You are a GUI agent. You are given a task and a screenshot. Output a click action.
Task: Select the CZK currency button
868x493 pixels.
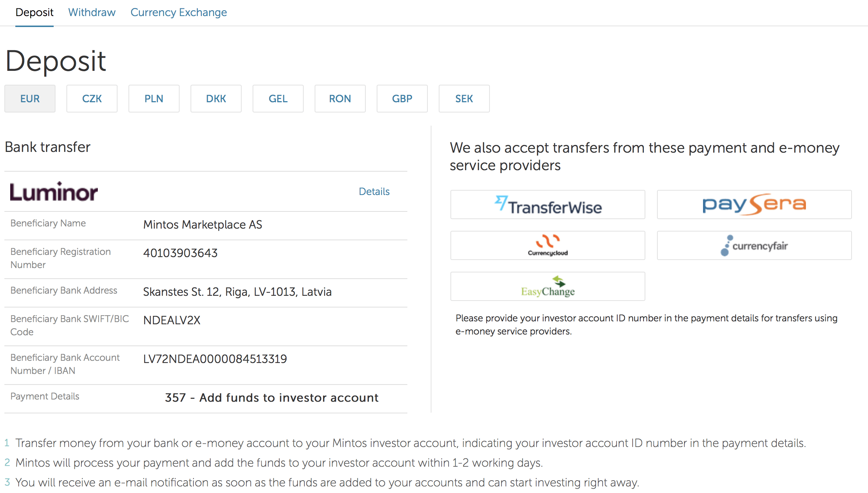pyautogui.click(x=92, y=99)
